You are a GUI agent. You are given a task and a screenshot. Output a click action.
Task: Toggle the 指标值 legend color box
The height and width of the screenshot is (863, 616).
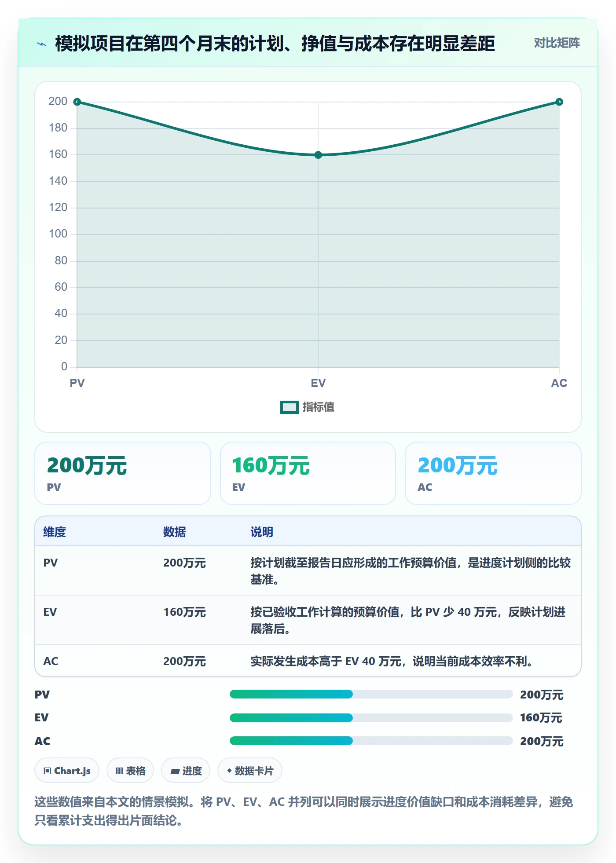(290, 407)
